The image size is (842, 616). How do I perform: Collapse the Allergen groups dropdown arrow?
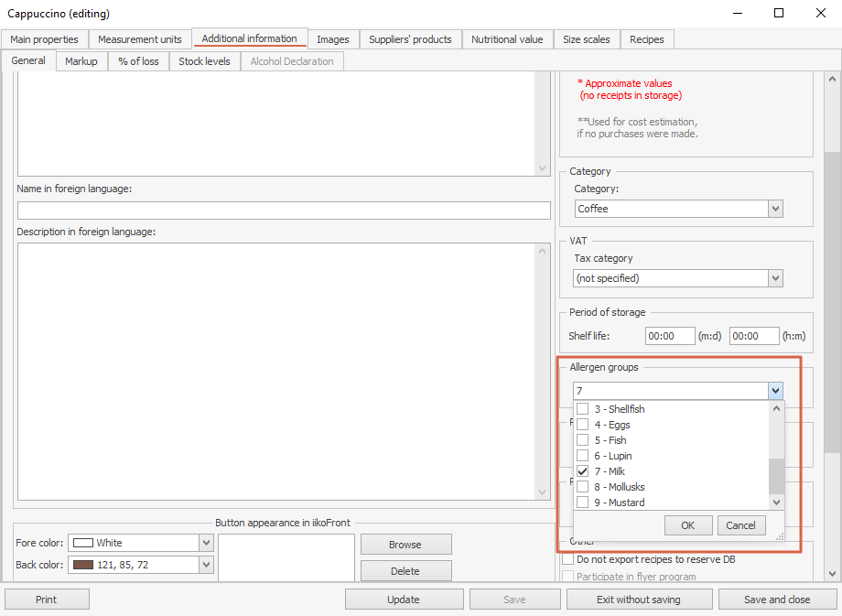[x=775, y=391]
